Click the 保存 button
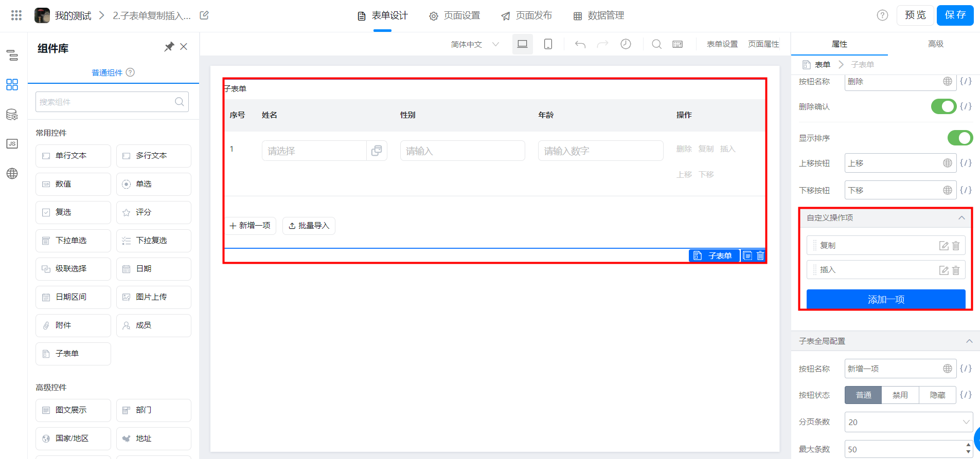Image resolution: width=980 pixels, height=459 pixels. click(x=955, y=15)
